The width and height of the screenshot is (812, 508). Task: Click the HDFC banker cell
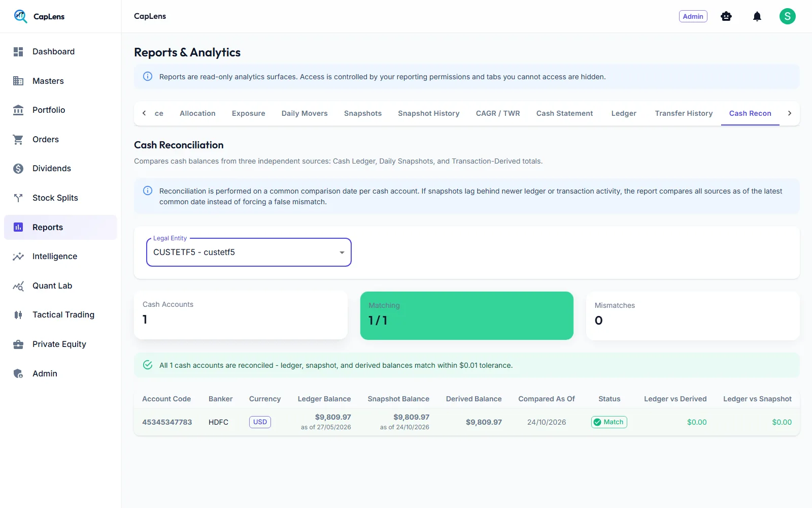click(218, 422)
